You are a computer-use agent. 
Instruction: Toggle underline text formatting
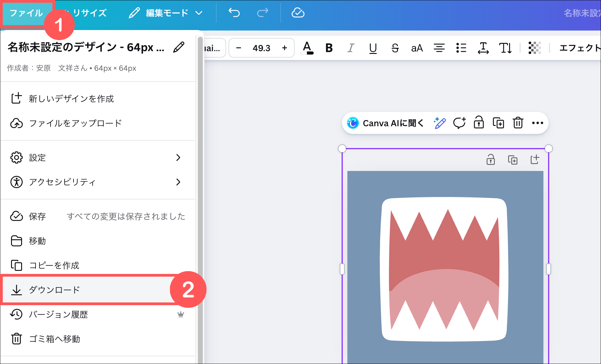373,48
